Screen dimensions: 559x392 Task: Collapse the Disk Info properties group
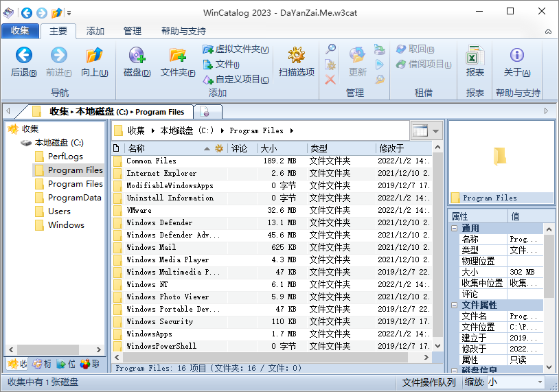click(455, 370)
